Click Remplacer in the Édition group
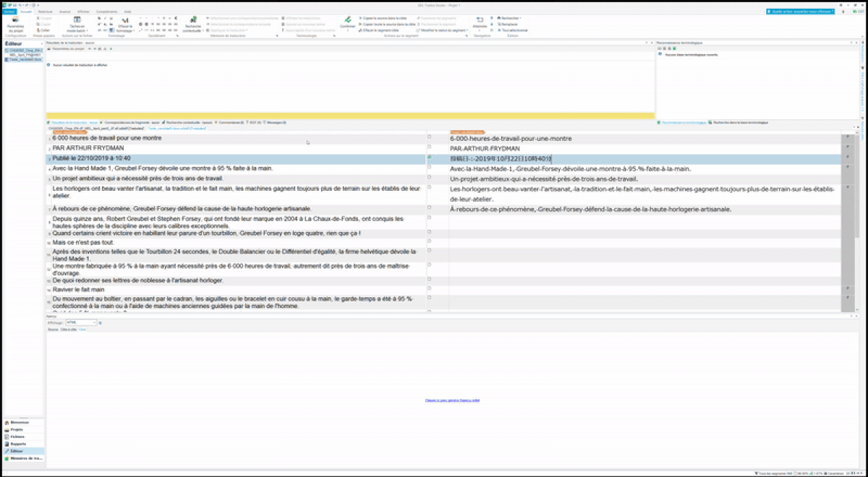The image size is (868, 477). click(506, 24)
